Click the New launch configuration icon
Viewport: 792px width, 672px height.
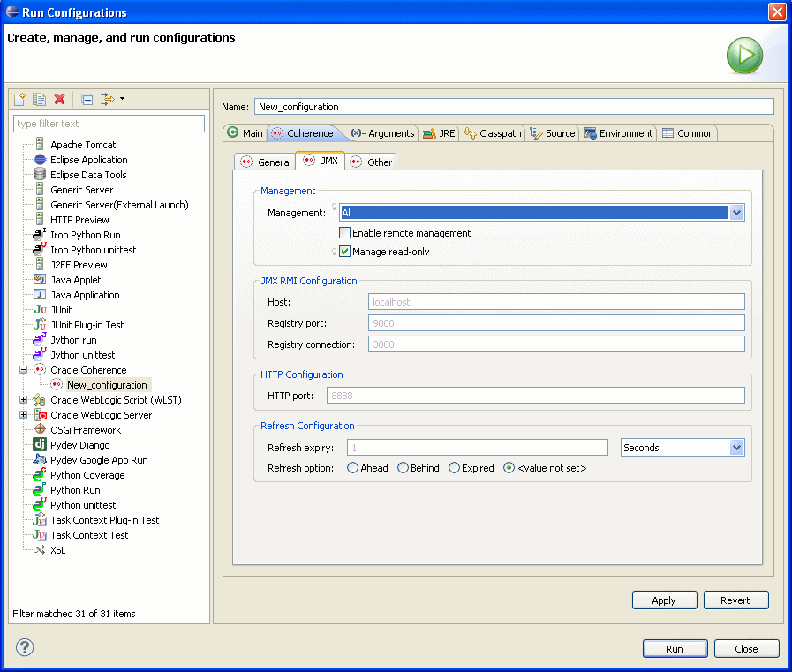click(19, 99)
